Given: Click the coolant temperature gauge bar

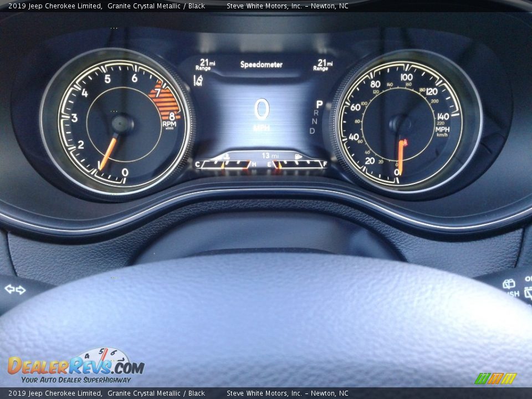Looking at the screenshot, I should point(226,165).
